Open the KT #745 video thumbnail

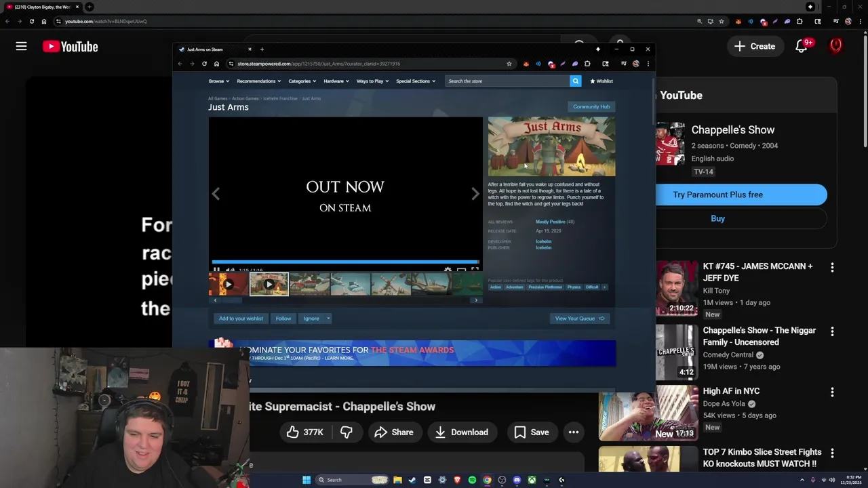pos(677,288)
